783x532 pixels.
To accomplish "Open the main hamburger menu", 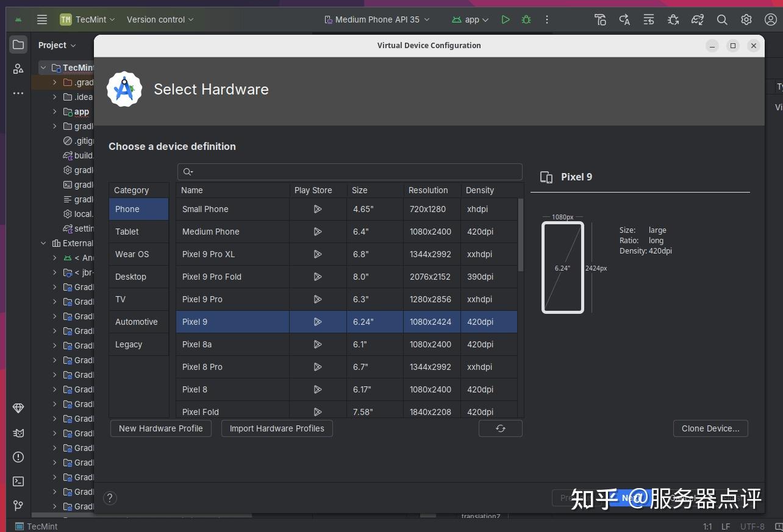I will [42, 20].
